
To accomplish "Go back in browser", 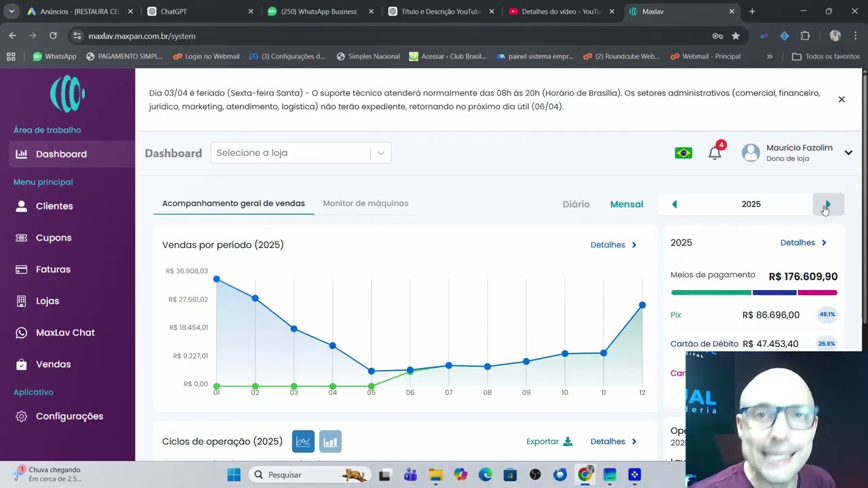I will (x=13, y=36).
